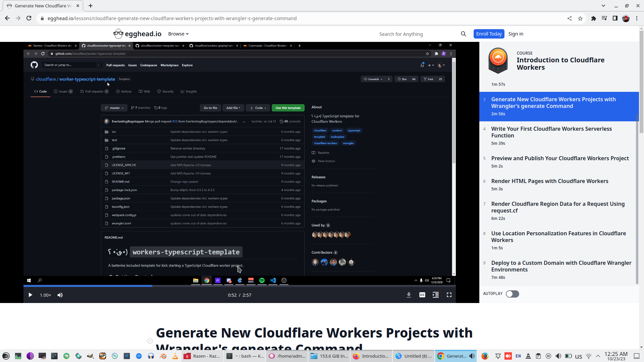Viewport: 644px width, 362px height.
Task: Click the egghead.io logo
Action: [x=137, y=34]
